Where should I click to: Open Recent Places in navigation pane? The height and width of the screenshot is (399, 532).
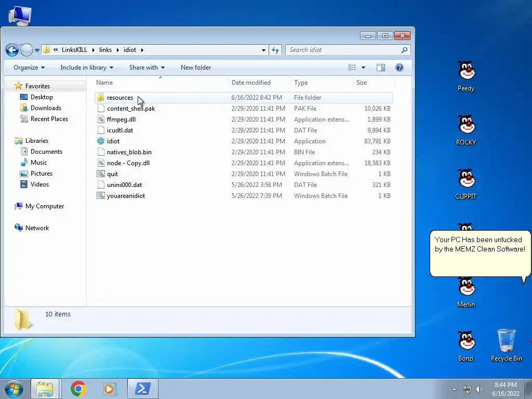(x=49, y=119)
